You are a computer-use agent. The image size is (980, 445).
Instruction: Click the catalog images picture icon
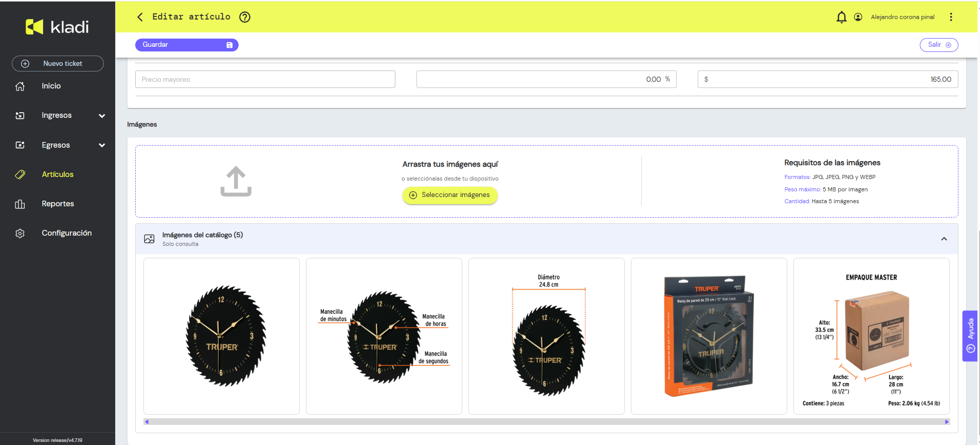pos(149,239)
